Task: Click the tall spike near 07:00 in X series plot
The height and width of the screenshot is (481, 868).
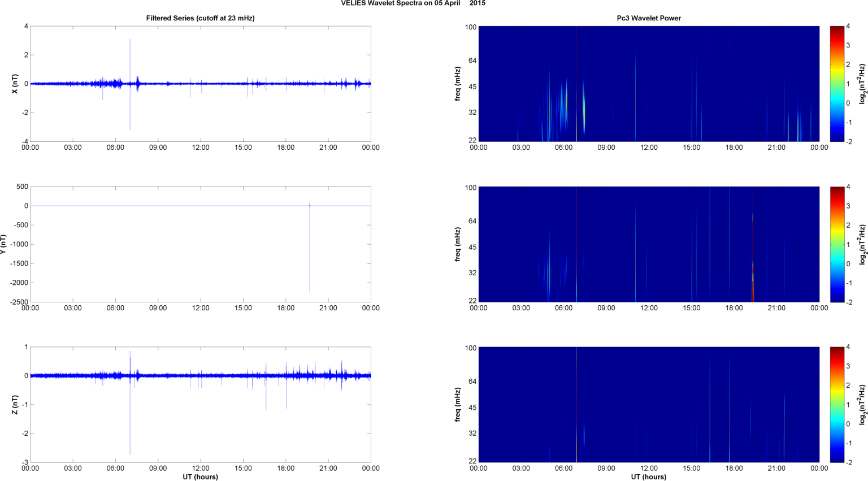Action: [130, 85]
